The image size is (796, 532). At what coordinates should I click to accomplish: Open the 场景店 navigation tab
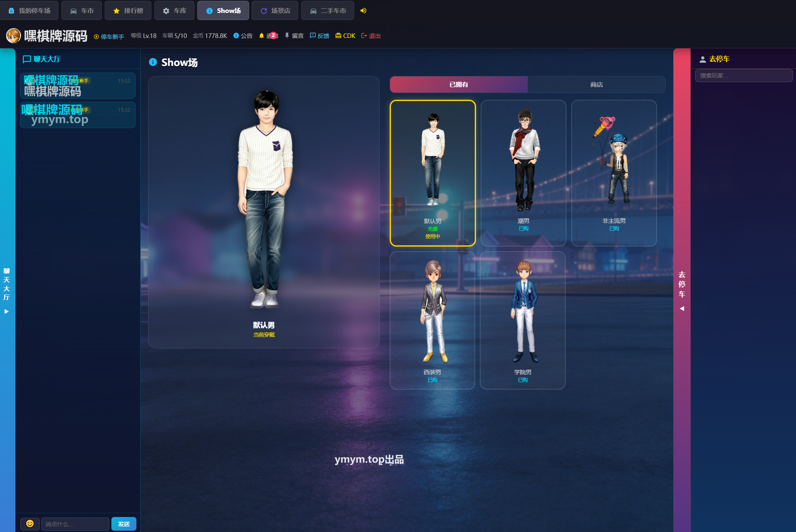click(275, 11)
